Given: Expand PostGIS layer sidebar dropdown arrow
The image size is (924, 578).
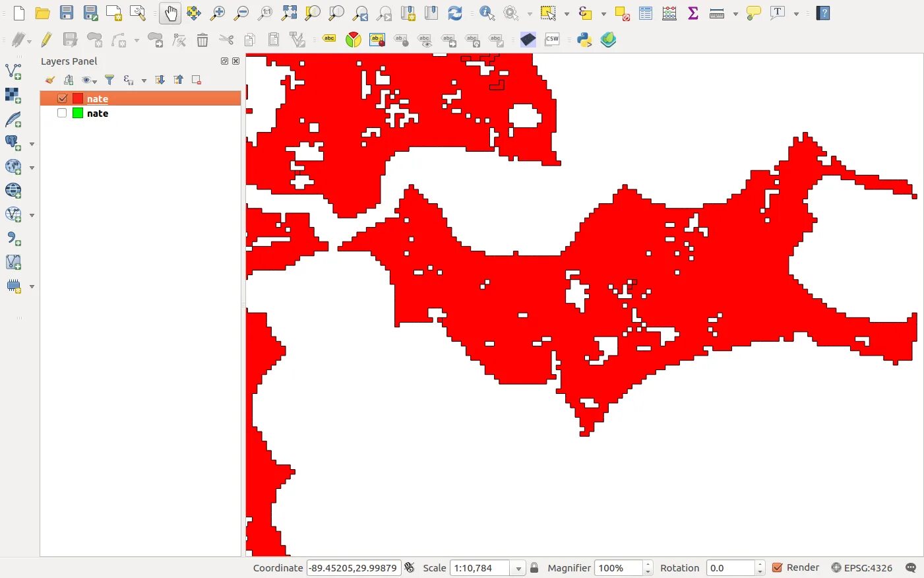Looking at the screenshot, I should tap(32, 144).
